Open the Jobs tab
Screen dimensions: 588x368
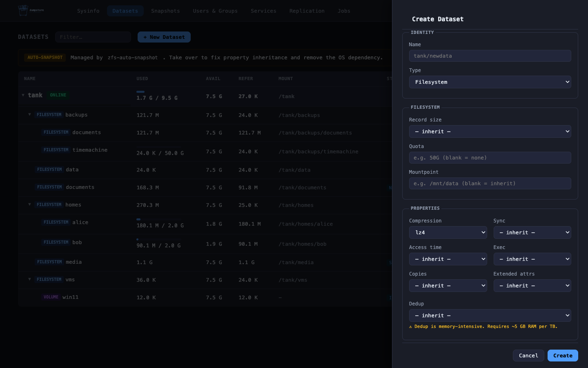point(344,11)
